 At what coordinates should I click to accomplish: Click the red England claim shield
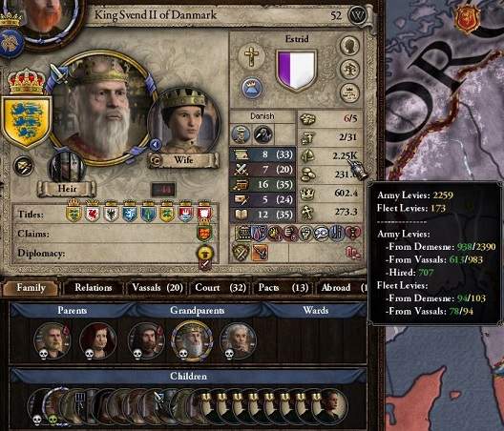click(x=204, y=233)
